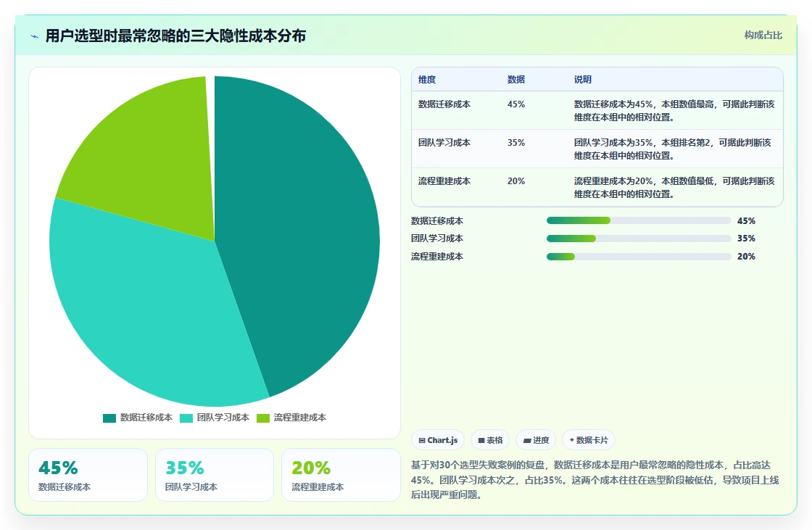Click the turquoise 团队学习成本 legend swatch
812x530 pixels.
tap(186, 418)
